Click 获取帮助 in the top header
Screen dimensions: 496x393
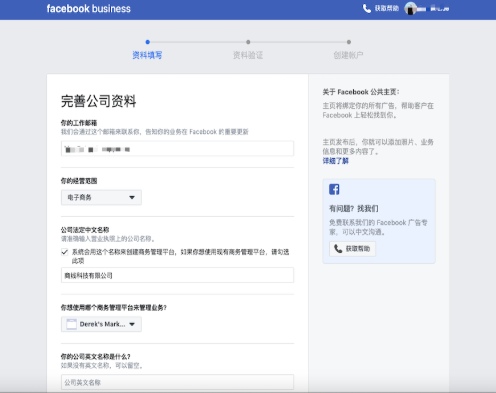pyautogui.click(x=387, y=8)
